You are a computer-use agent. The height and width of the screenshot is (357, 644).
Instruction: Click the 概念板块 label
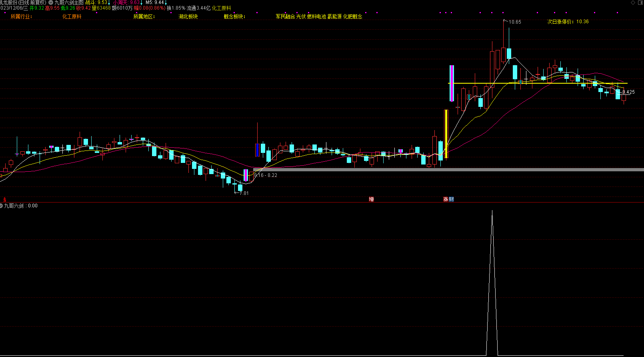[x=235, y=16]
